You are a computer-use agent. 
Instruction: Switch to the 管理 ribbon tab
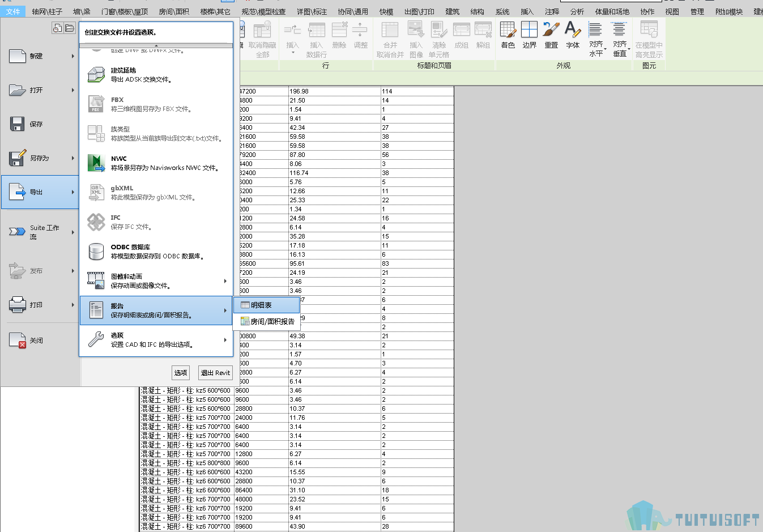tap(697, 11)
